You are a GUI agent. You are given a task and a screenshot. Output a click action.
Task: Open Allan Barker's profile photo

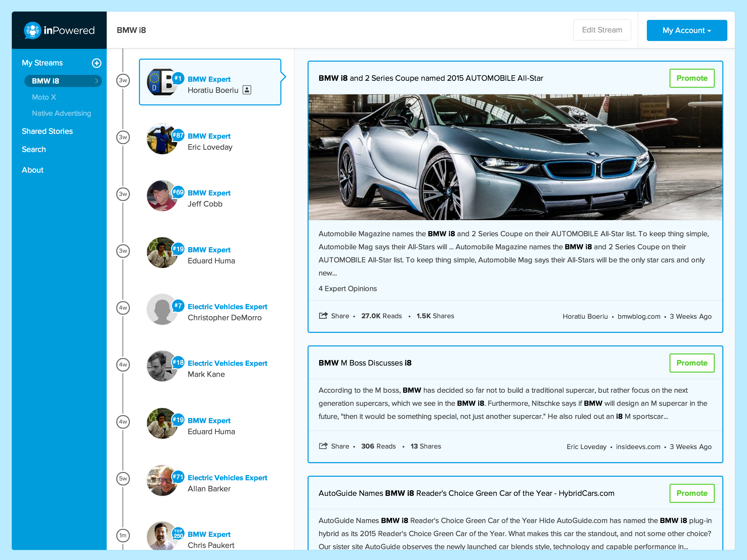pos(162,480)
